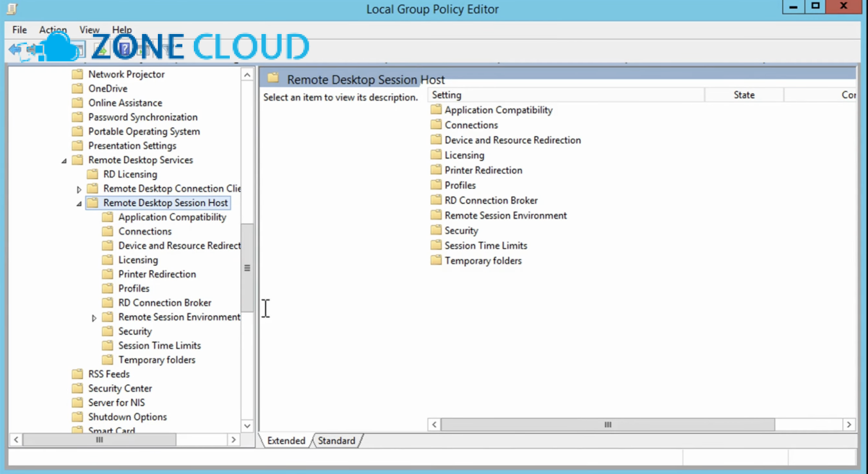Viewport: 868px width, 474px height.
Task: Sort by the Setting column header
Action: 566,95
